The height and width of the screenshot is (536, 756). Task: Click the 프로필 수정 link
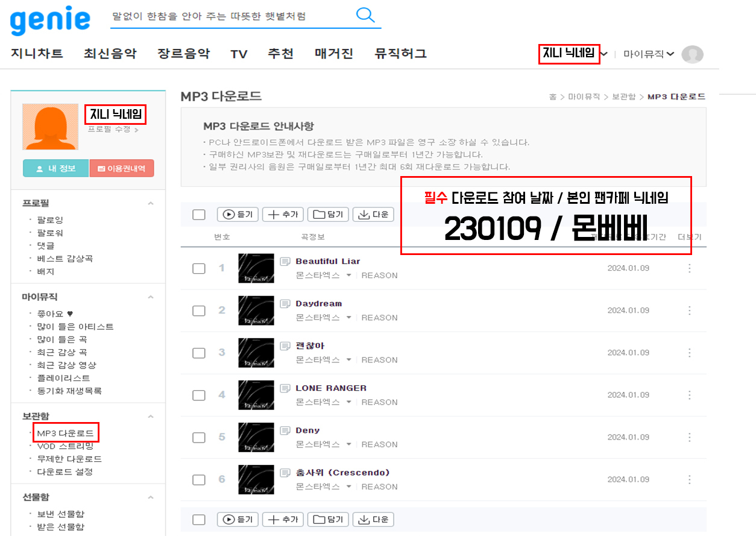113,129
